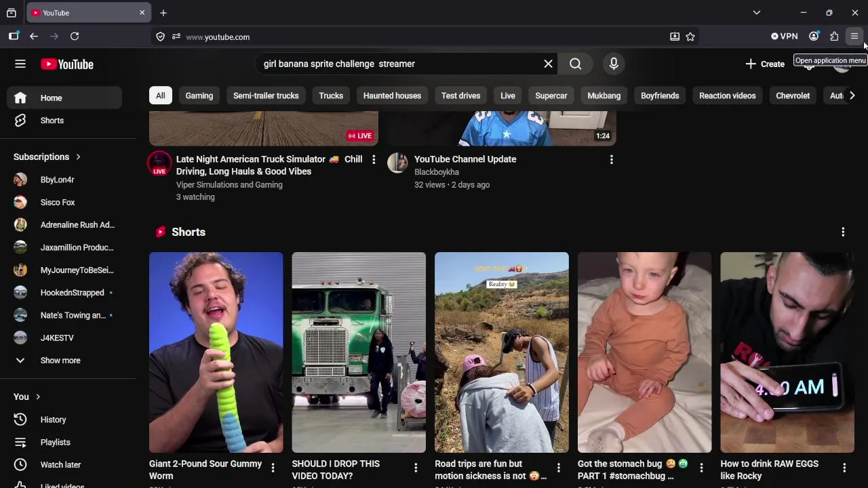Open options for RAW EGGS short
The width and height of the screenshot is (868, 488).
point(844,468)
